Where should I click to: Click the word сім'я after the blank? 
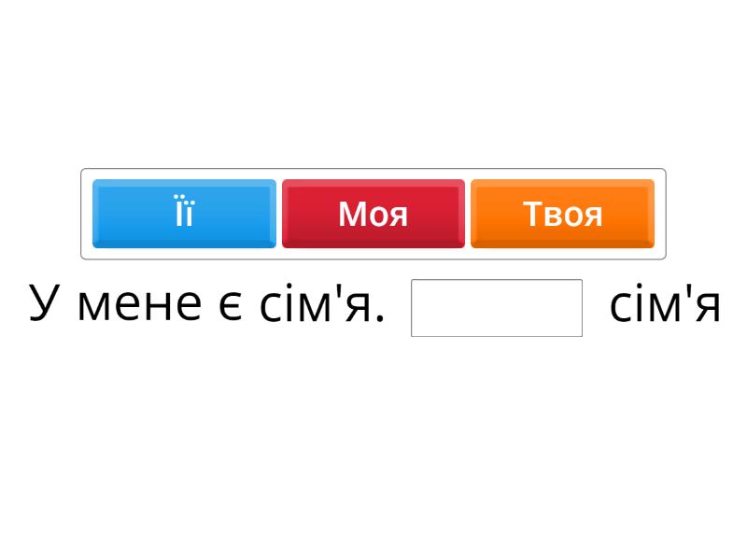pyautogui.click(x=665, y=304)
